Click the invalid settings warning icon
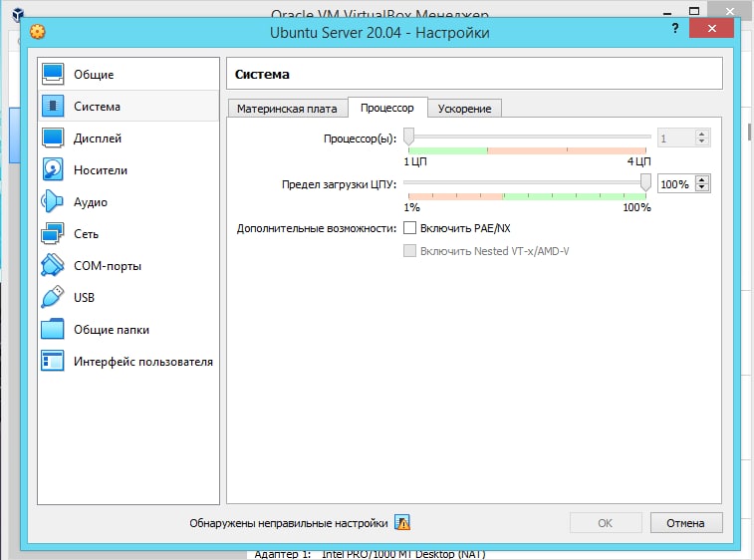754x560 pixels. point(402,522)
